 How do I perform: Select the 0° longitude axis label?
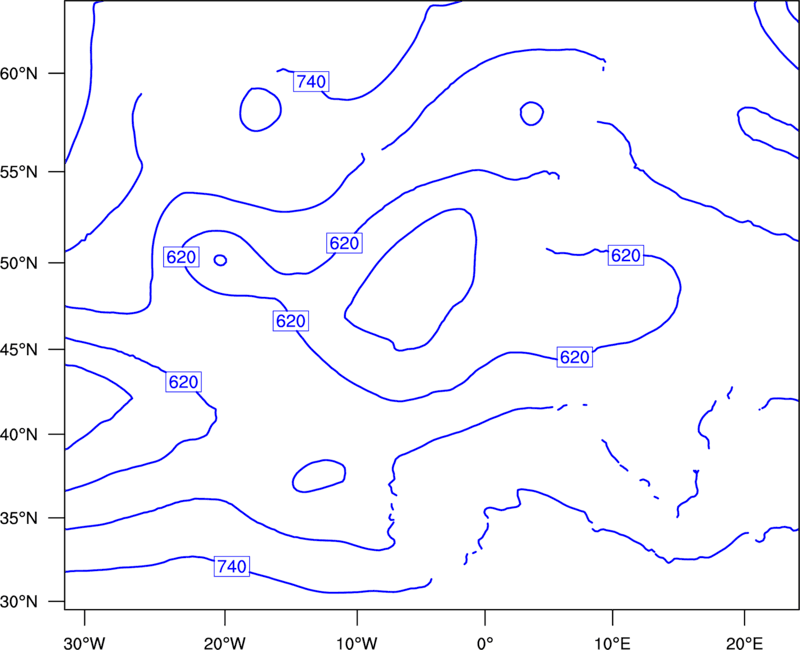pyautogui.click(x=485, y=643)
